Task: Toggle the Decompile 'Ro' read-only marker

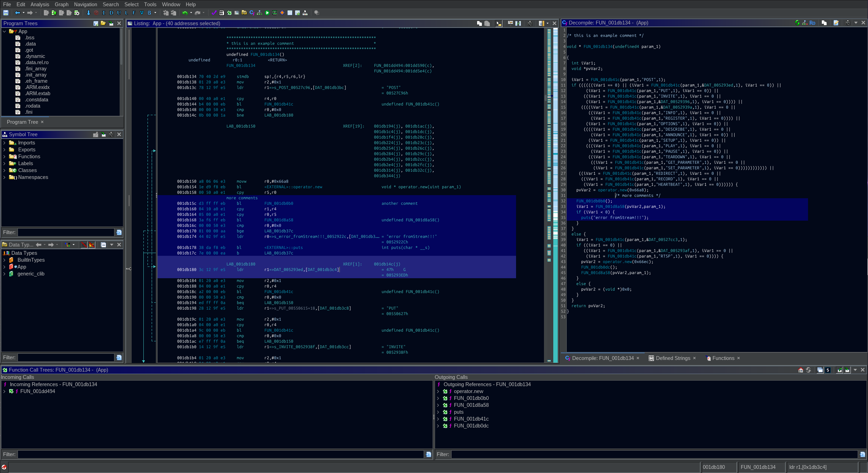Action: click(812, 23)
